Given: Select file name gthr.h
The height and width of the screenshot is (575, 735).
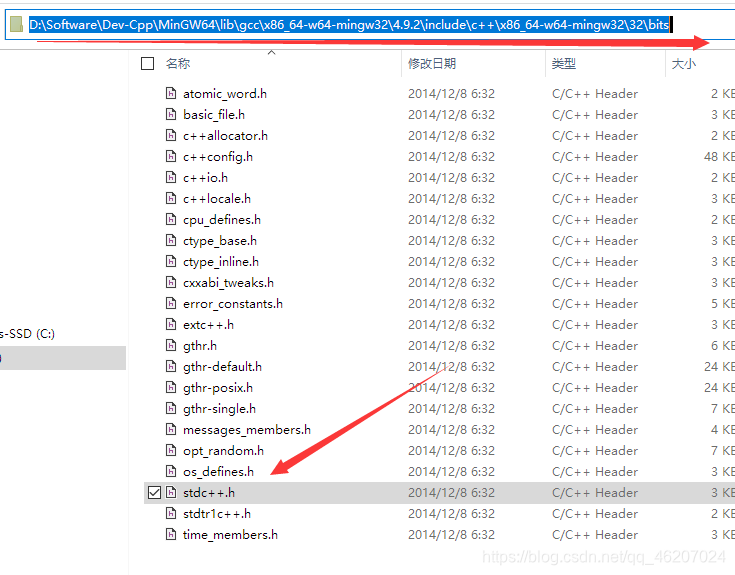Looking at the screenshot, I should [x=200, y=346].
